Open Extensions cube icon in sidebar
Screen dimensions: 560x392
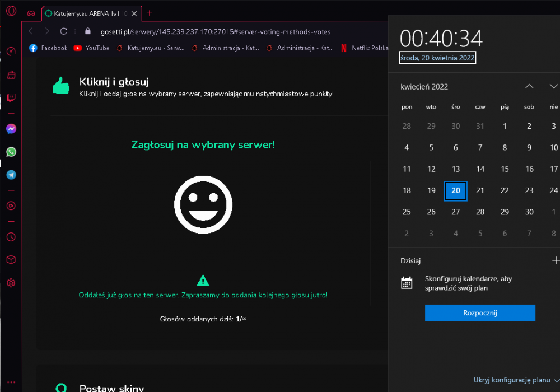11,259
